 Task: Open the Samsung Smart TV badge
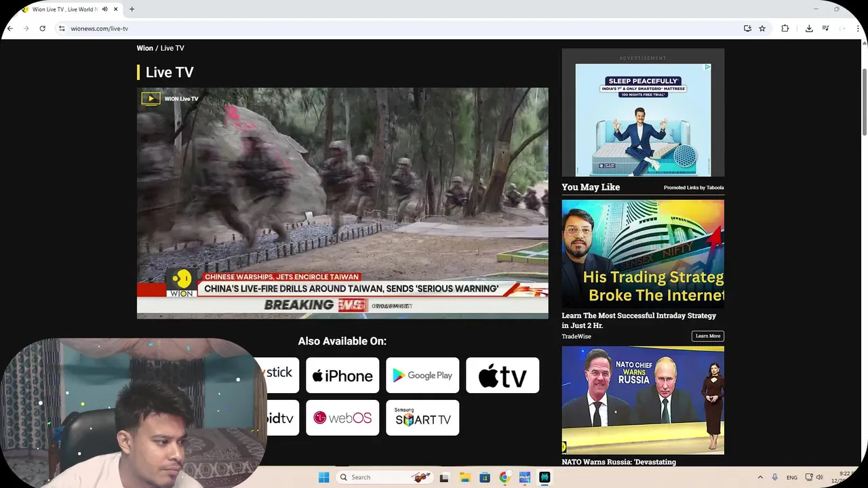point(422,418)
